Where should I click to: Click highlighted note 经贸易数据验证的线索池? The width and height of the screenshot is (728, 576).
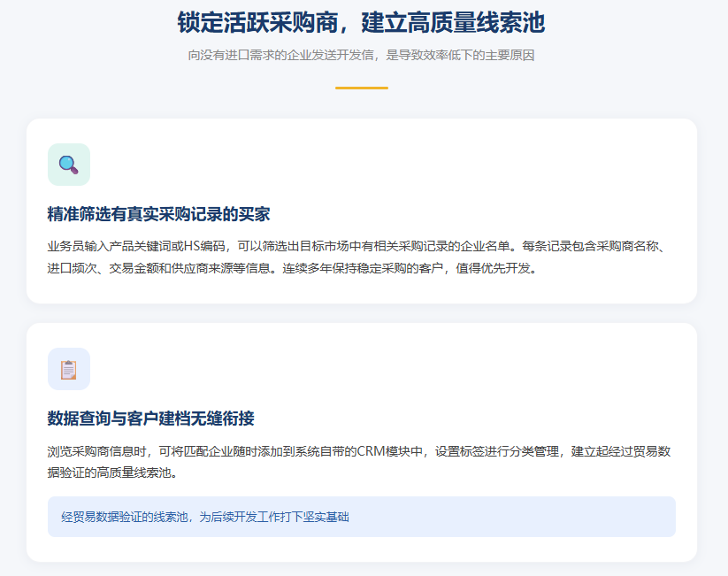click(x=362, y=517)
